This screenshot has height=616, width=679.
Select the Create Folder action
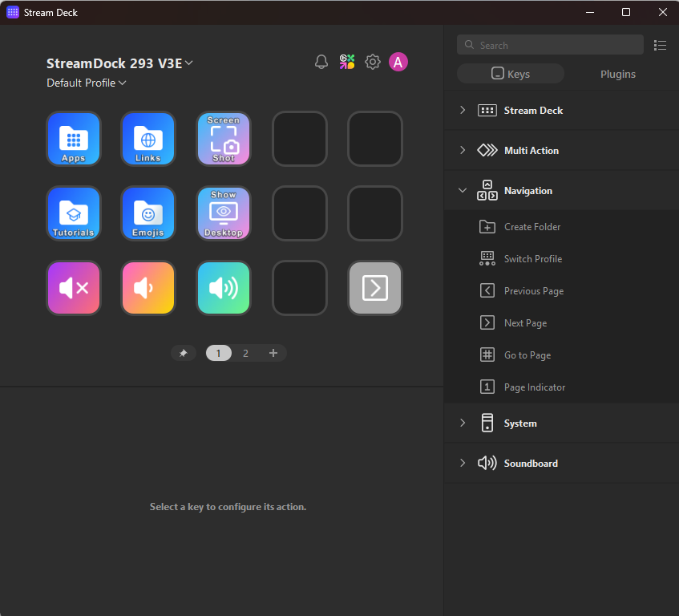562,226
